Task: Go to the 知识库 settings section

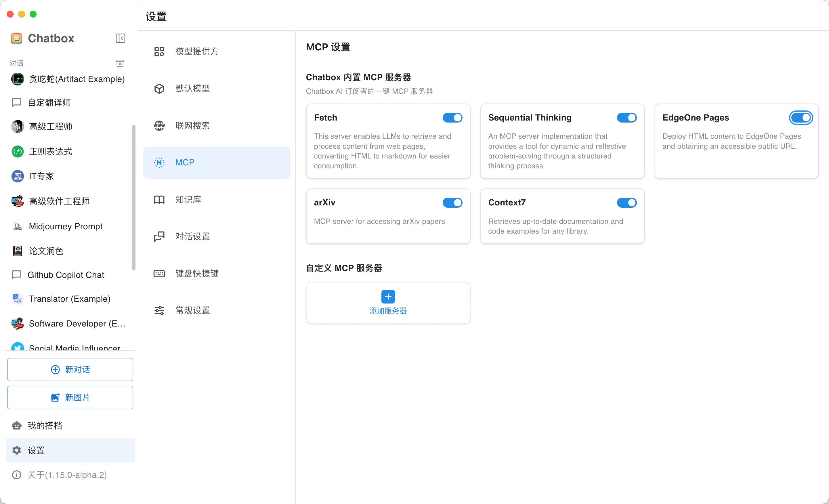Action: (x=217, y=200)
